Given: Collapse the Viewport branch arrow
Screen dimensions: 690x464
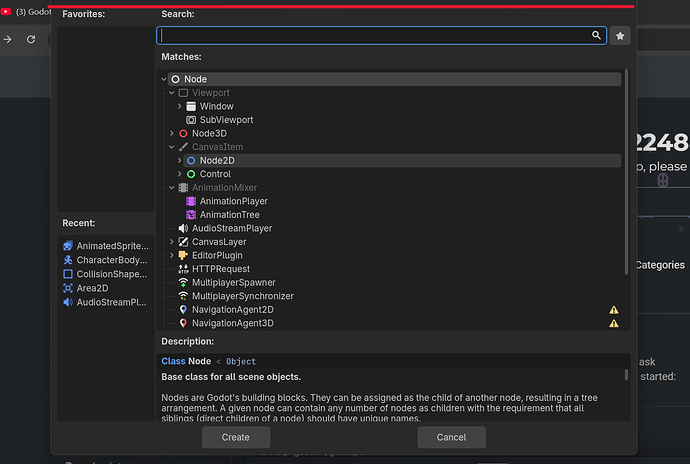Looking at the screenshot, I should [x=172, y=93].
